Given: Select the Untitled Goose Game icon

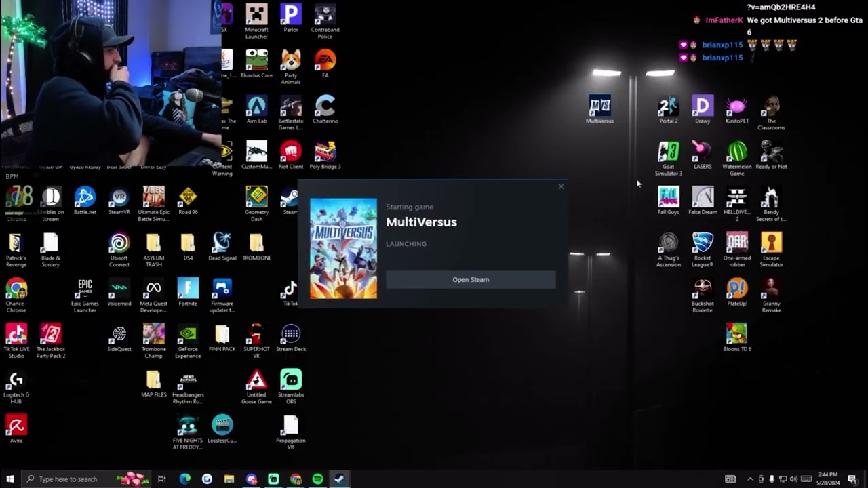Looking at the screenshot, I should coord(256,386).
